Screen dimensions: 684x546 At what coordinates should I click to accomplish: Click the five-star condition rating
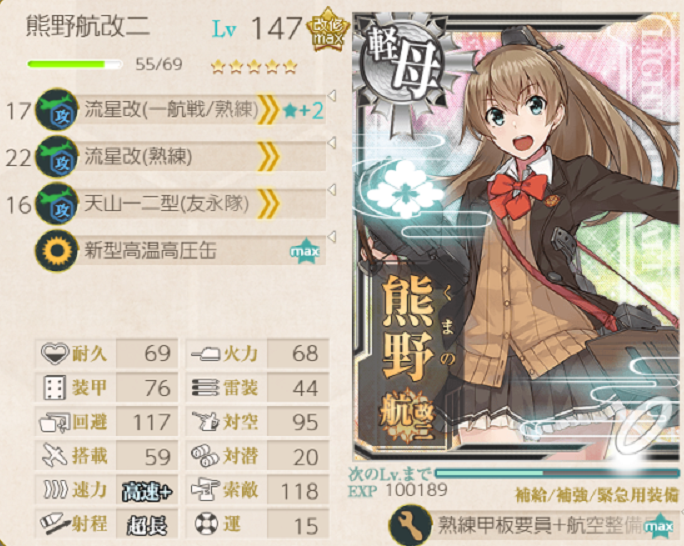[254, 67]
